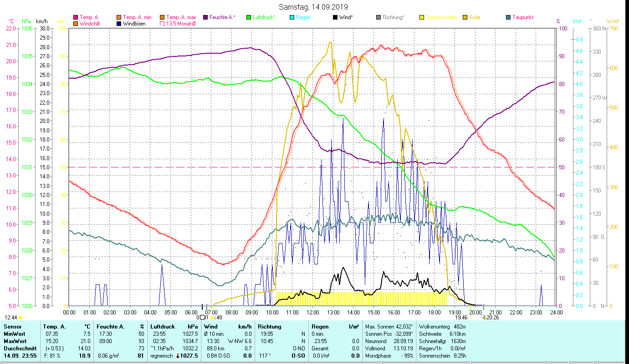Toggle the yellow Sonnenschein legend box
The width and height of the screenshot is (629, 364).
422,18
